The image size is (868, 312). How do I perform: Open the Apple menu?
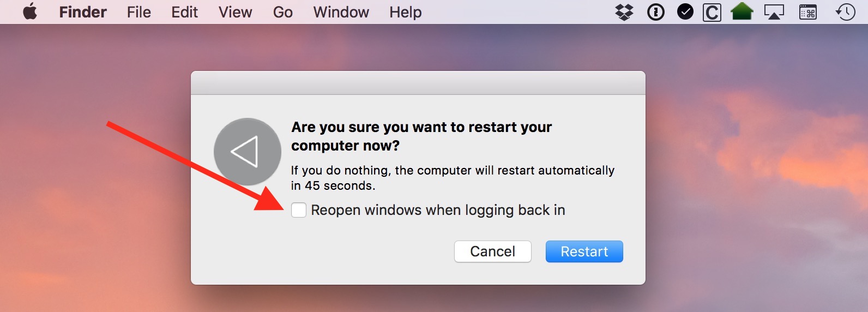pyautogui.click(x=30, y=11)
